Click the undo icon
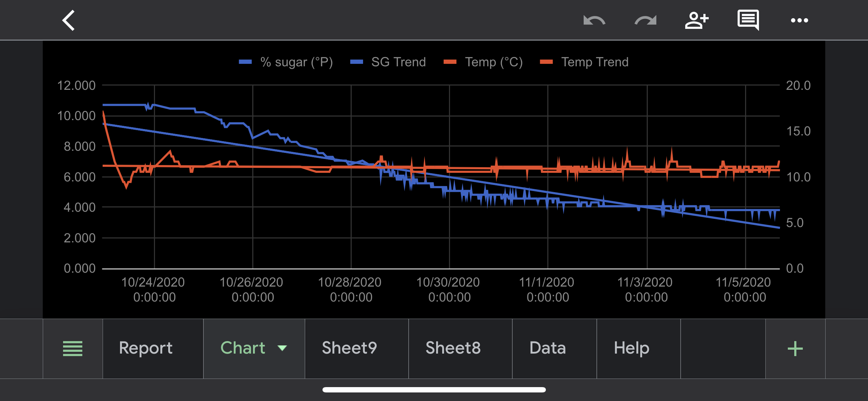 tap(594, 20)
